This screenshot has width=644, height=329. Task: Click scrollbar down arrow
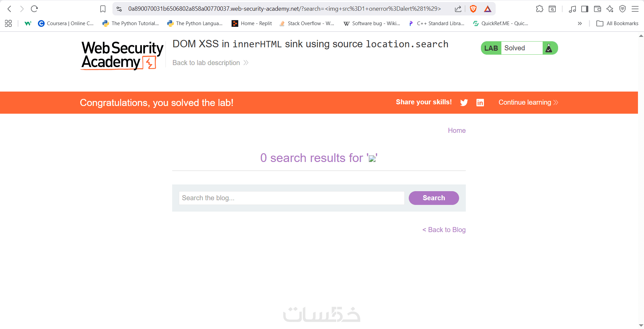tap(641, 325)
